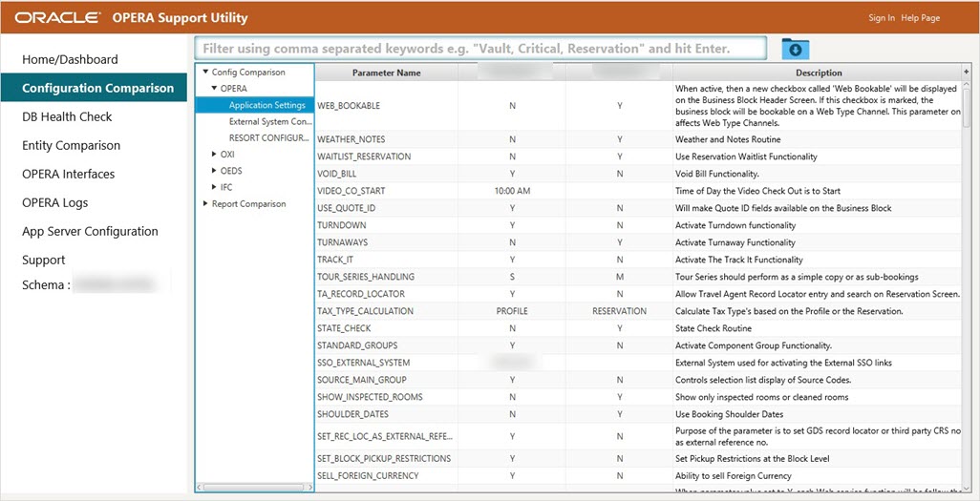
Task: Click 'Use Booking Shoulder Dates' description
Action: pyautogui.click(x=729, y=414)
